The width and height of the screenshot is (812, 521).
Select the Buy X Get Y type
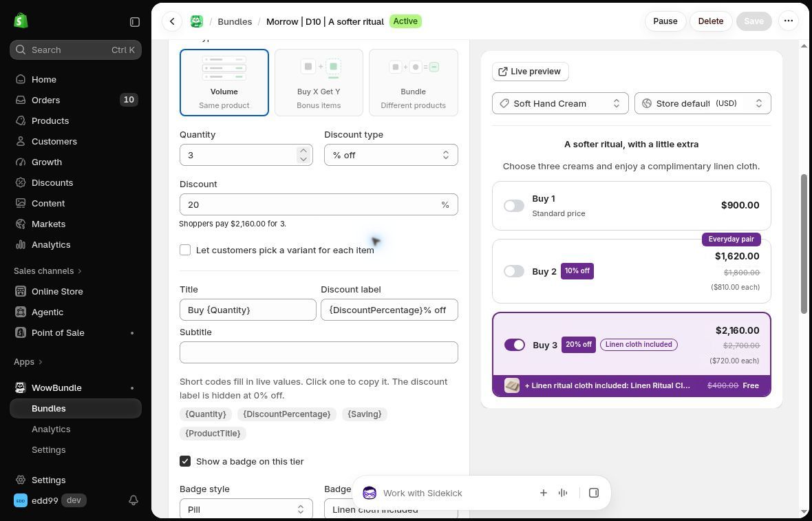[319, 83]
